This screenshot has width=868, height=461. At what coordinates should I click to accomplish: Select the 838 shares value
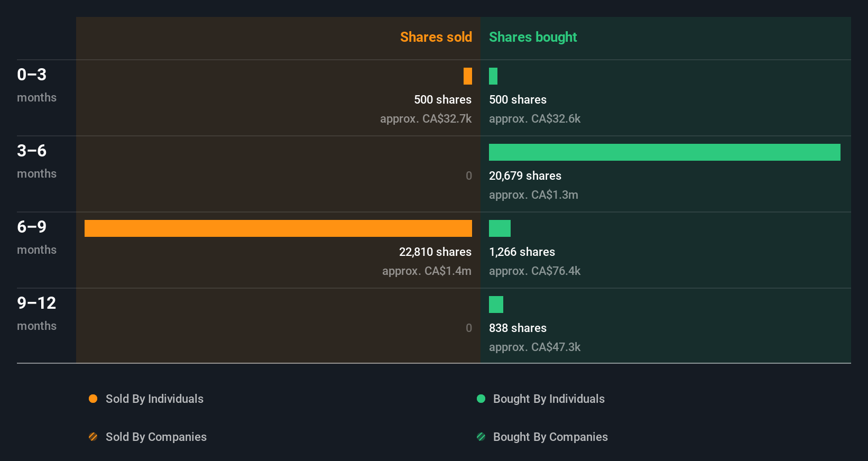(x=518, y=328)
